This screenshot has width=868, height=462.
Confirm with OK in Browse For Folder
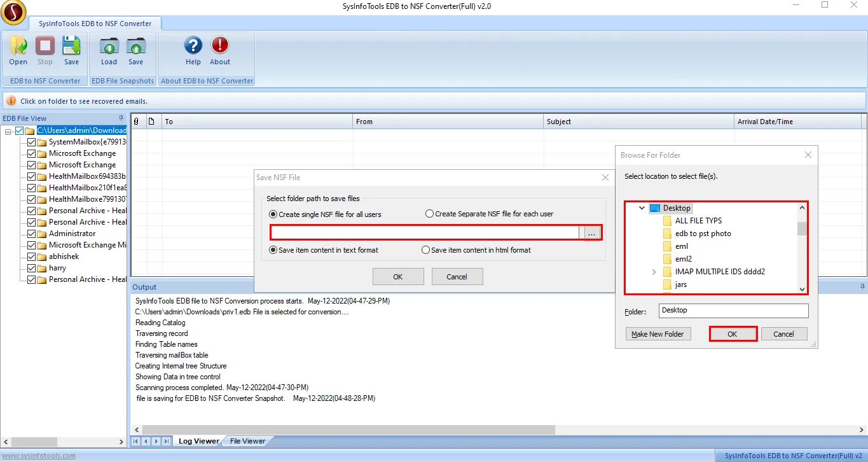point(733,334)
